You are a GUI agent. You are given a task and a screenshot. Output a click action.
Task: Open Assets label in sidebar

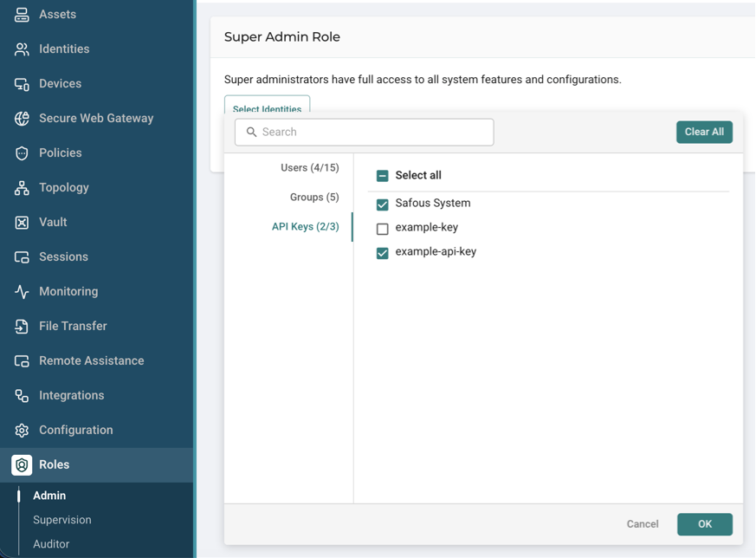[57, 15]
